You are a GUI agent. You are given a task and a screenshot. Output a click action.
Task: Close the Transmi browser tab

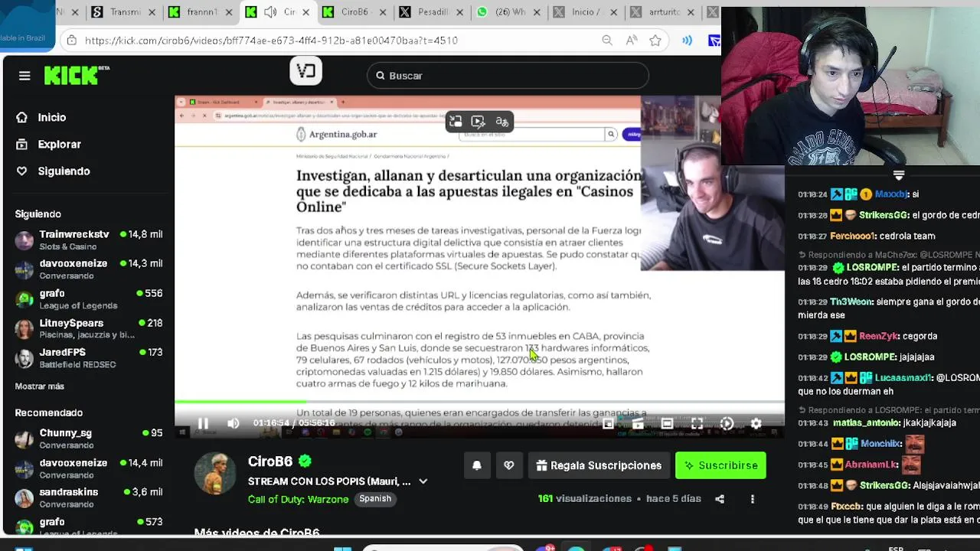[152, 12]
